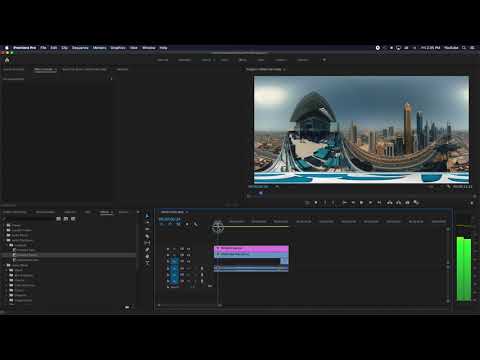480x360 pixels.
Task: Open Program monitor settings wrench
Action: tap(449, 187)
